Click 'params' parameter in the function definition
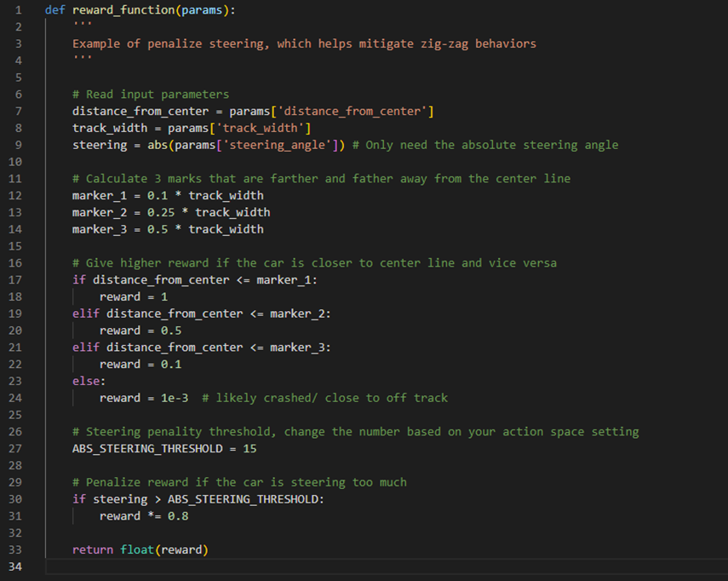Screen dimensions: 728x581 (x=202, y=10)
